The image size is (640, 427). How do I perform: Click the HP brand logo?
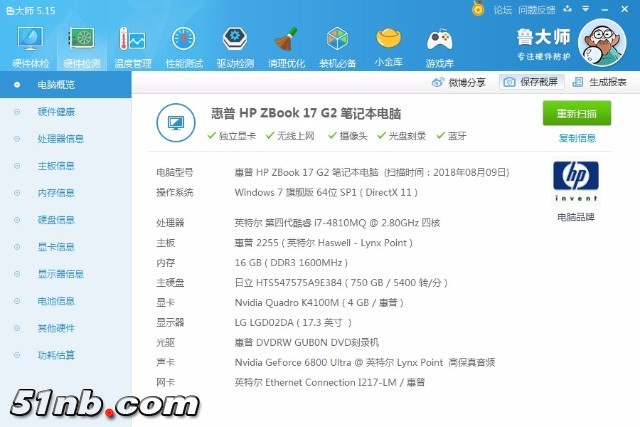[x=575, y=178]
